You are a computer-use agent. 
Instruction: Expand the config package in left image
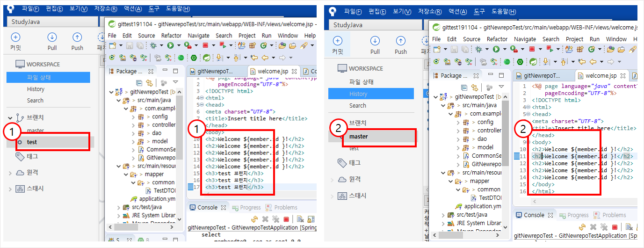[134, 117]
